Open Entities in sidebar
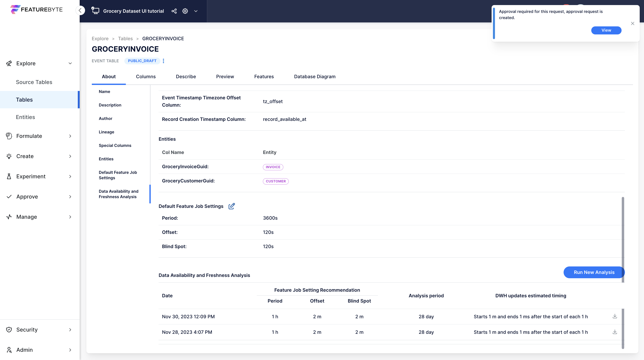 (25, 117)
